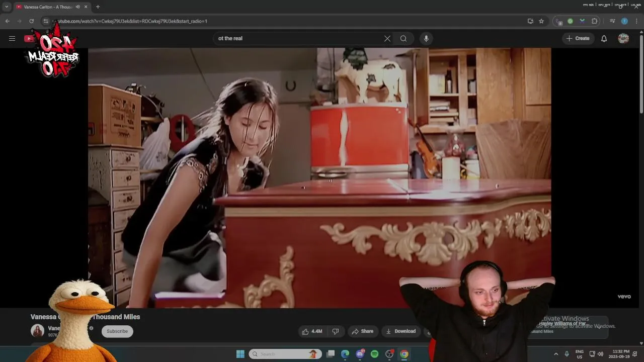Select the Vanessa Carlton - A Thousand Miles tab
This screenshot has width=644, height=362.
click(x=48, y=7)
